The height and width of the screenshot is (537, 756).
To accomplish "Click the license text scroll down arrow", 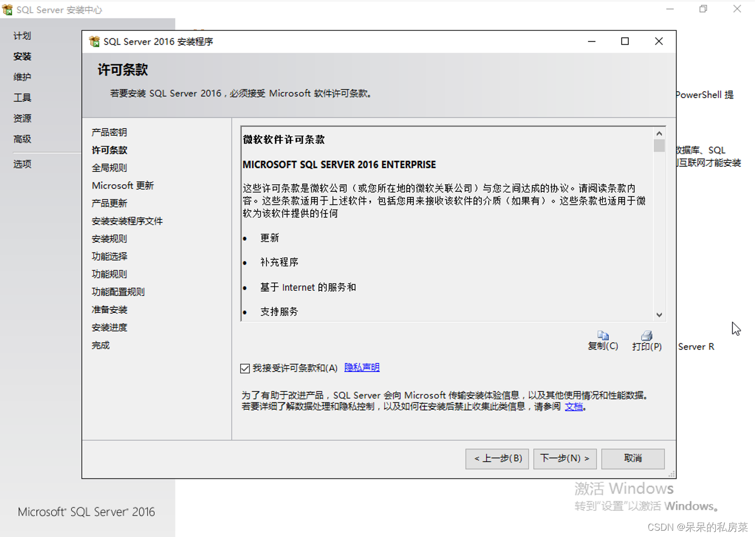I will coord(659,315).
